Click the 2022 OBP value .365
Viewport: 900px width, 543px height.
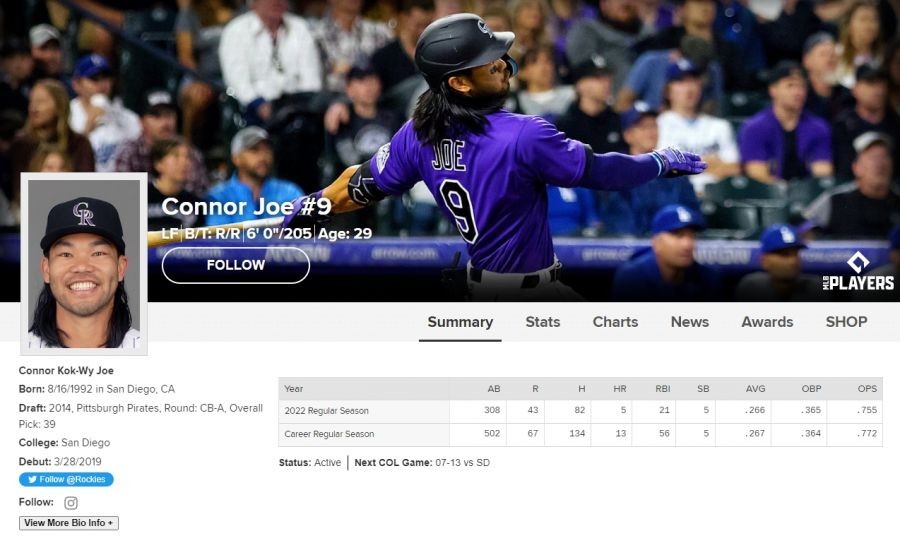click(x=810, y=410)
